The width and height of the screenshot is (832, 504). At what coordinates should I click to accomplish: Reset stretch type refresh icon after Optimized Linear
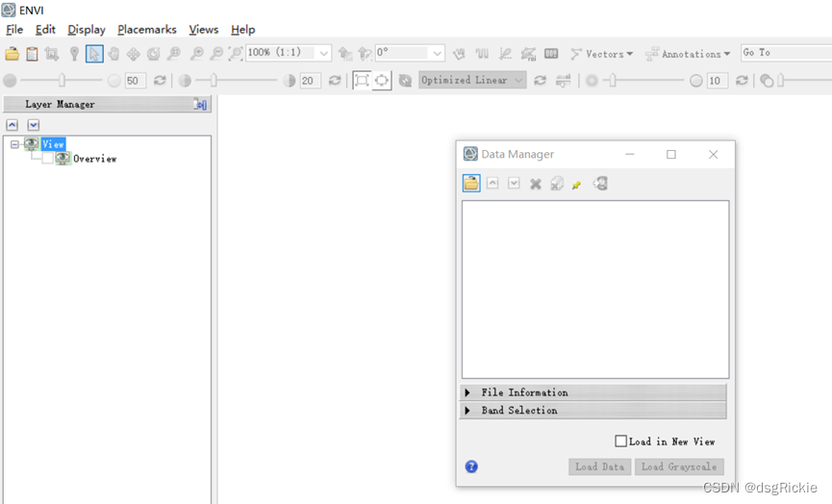(540, 81)
